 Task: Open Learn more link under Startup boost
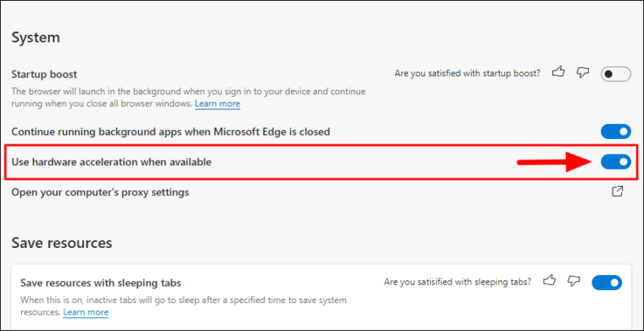(x=217, y=104)
